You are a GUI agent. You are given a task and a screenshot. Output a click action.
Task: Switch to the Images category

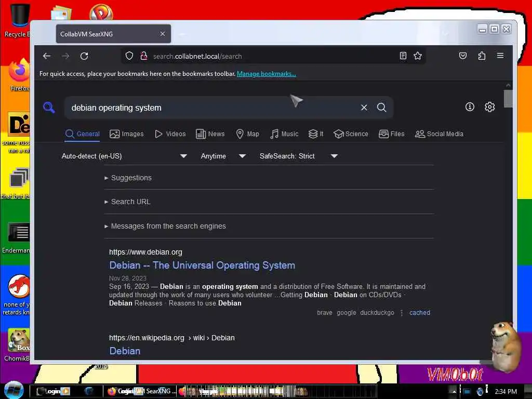coord(127,134)
